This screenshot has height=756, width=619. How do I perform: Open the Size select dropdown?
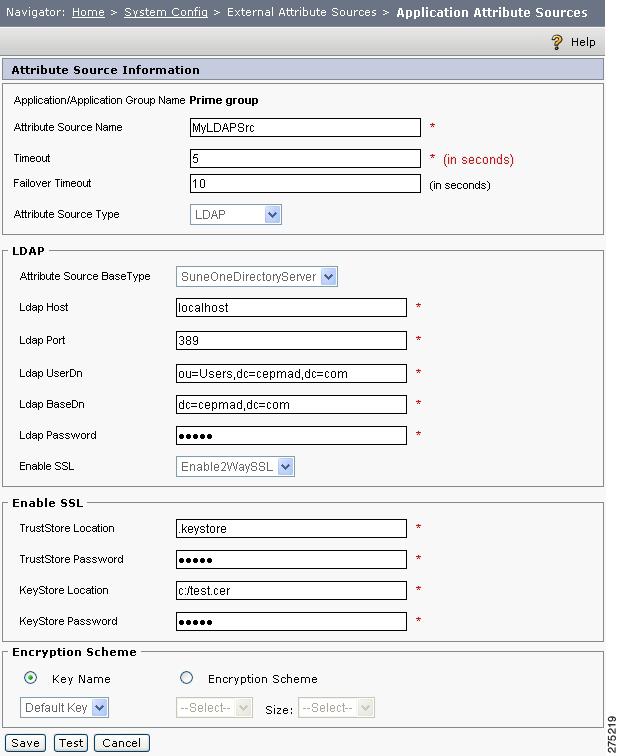pyautogui.click(x=336, y=708)
